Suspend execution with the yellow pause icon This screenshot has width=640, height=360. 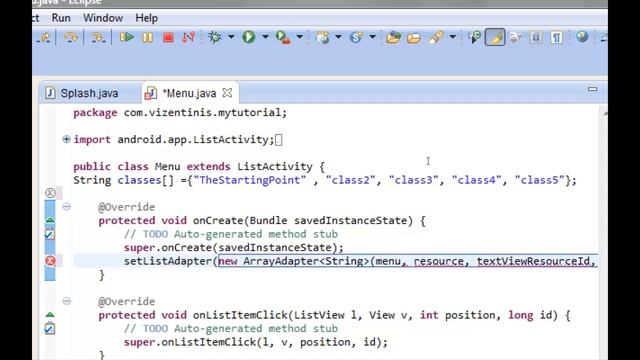tap(147, 38)
